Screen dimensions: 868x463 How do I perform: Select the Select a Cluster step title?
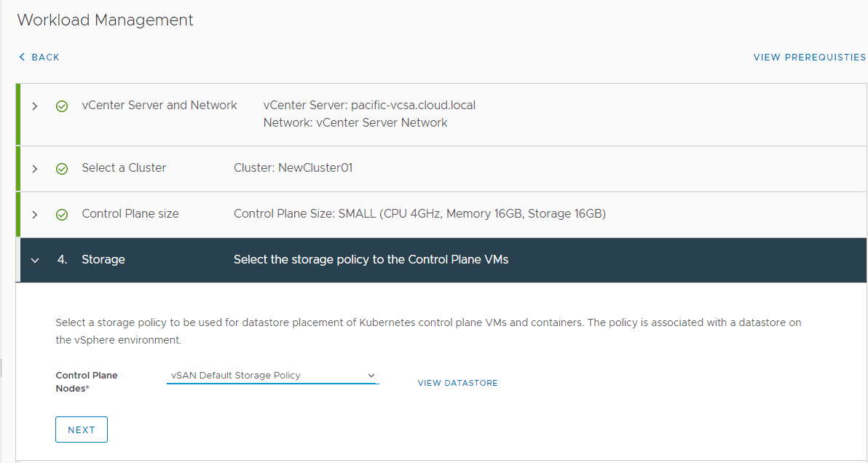click(x=124, y=168)
